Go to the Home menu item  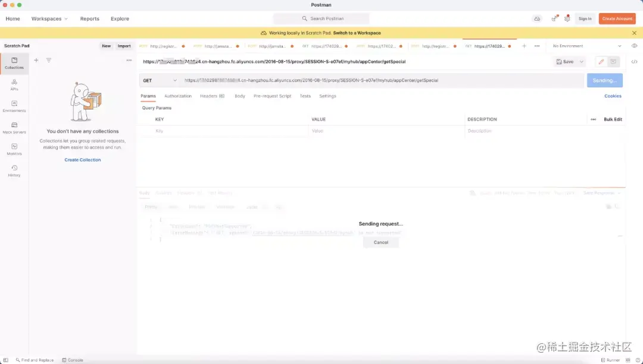coord(13,19)
